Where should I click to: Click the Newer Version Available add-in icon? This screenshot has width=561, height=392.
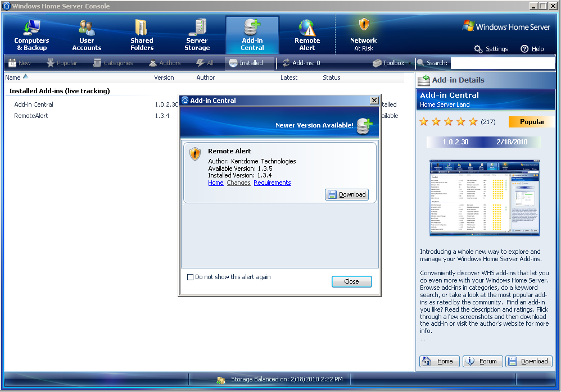coord(364,126)
